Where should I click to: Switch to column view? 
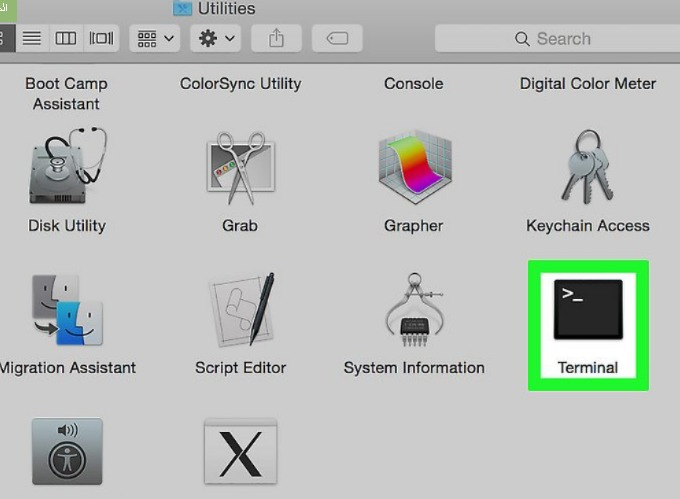tap(66, 39)
